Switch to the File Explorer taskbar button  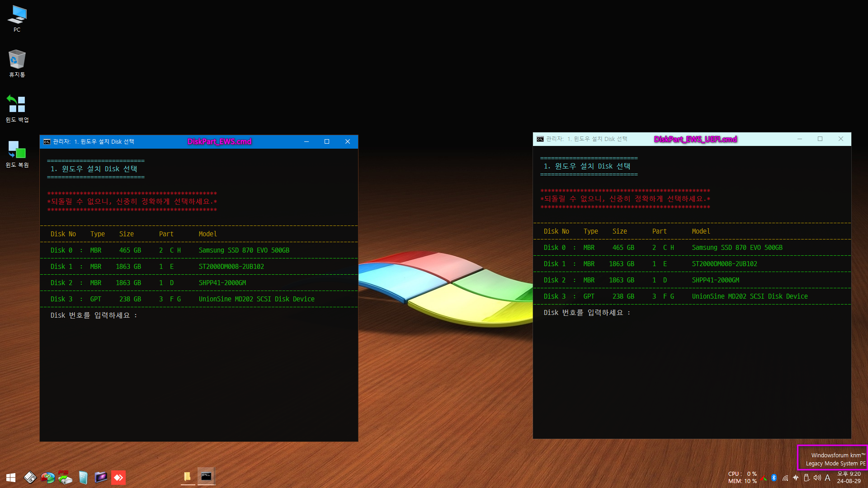pos(188,477)
